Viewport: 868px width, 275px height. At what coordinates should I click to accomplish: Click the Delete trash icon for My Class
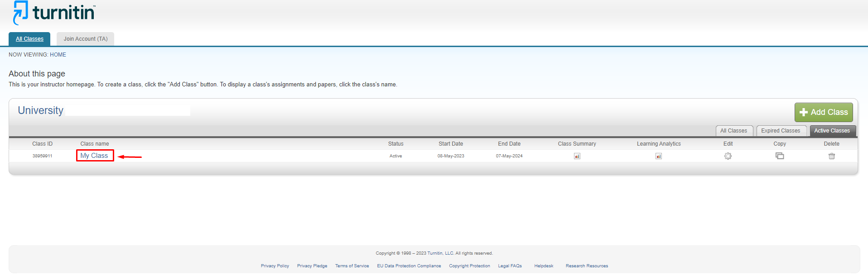pos(831,156)
